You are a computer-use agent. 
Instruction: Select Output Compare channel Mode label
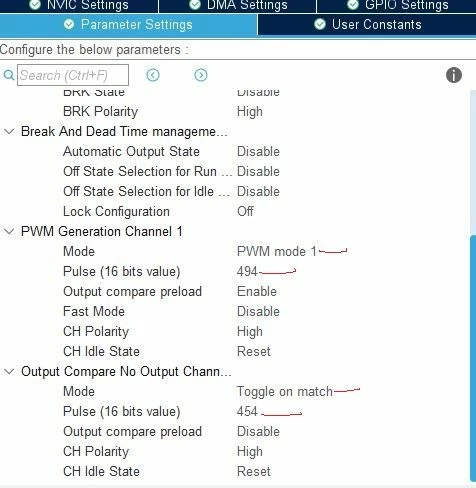tap(79, 391)
